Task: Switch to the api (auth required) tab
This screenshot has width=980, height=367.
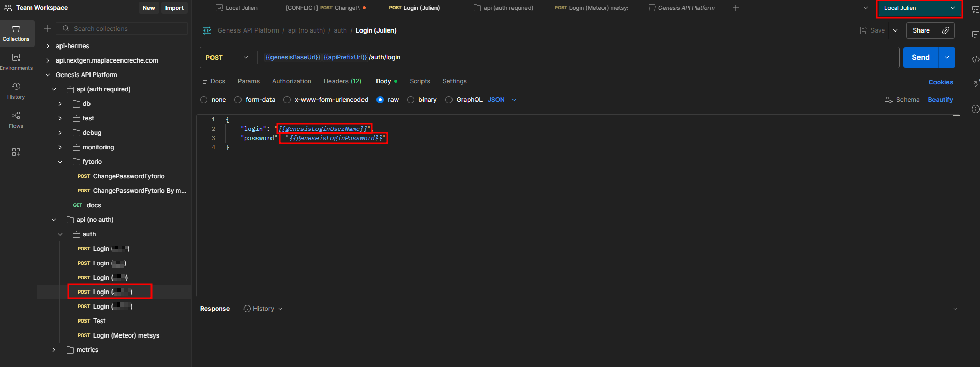Action: (503, 8)
